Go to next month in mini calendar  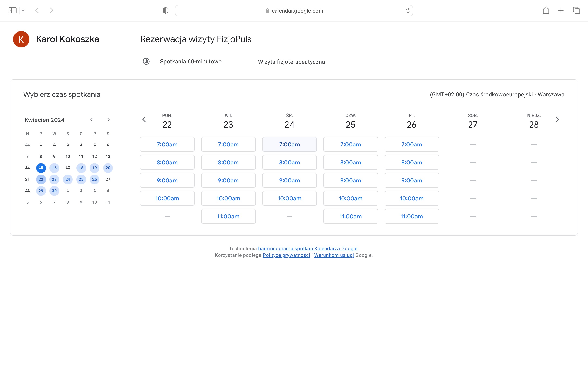(x=109, y=120)
